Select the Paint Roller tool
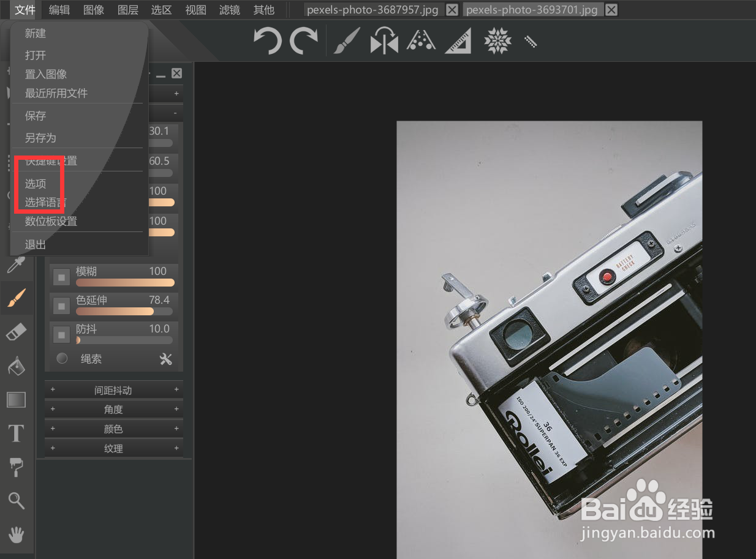Image resolution: width=756 pixels, height=559 pixels. [x=16, y=467]
